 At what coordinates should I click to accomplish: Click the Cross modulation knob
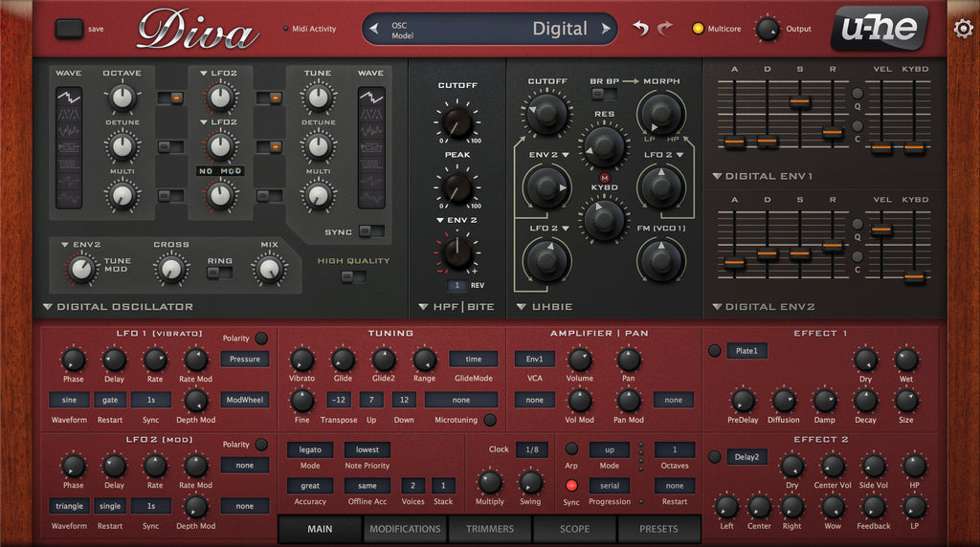point(170,269)
